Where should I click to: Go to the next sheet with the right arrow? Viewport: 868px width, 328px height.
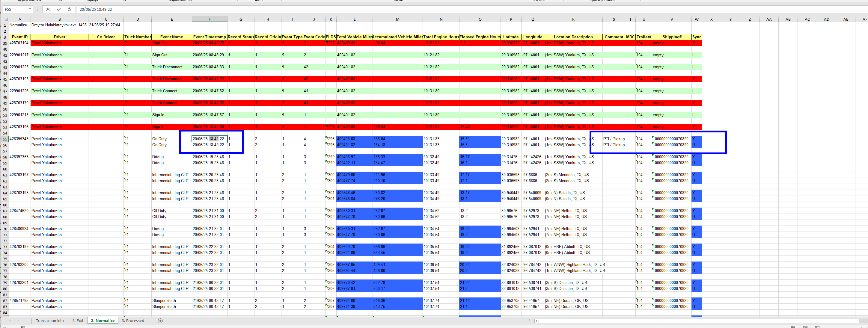tap(18, 321)
